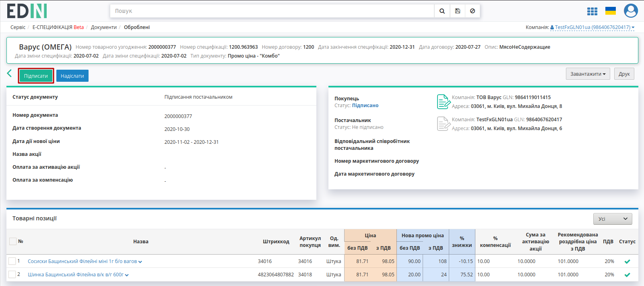Viewport: 644px width, 286px height.
Task: Click the buyer signed document icon
Action: point(443,102)
